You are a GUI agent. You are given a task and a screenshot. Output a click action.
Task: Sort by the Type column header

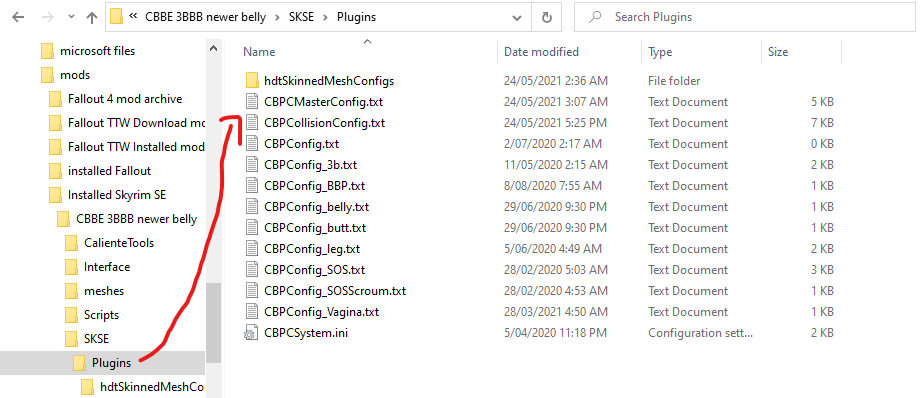click(x=660, y=52)
